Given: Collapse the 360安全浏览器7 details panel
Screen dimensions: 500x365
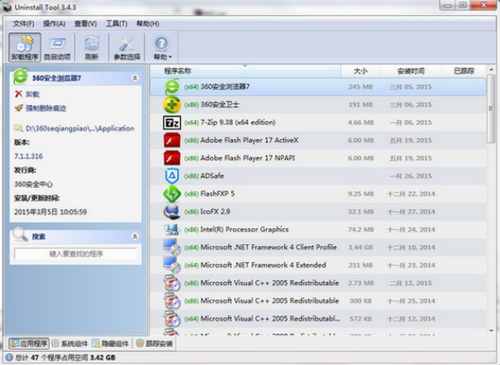Looking at the screenshot, I should pos(135,78).
